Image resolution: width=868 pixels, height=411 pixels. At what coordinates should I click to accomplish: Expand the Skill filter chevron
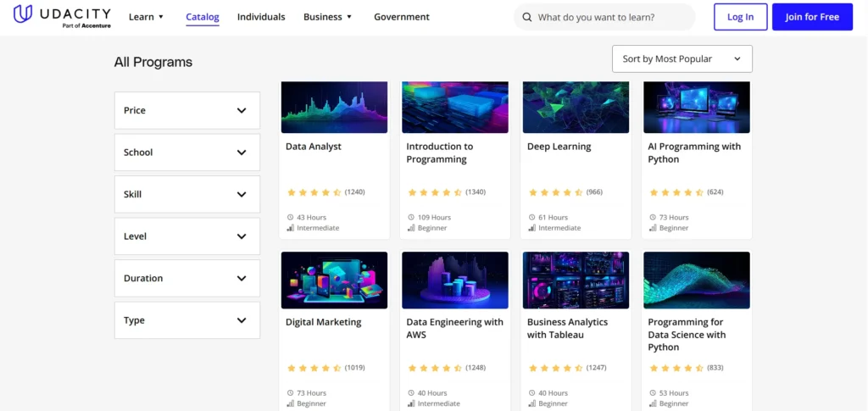(242, 194)
